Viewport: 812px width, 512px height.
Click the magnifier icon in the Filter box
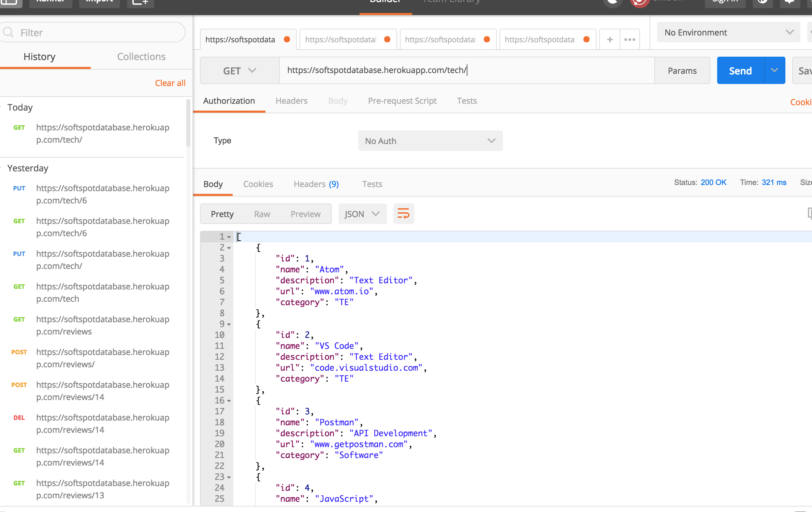[x=8, y=32]
